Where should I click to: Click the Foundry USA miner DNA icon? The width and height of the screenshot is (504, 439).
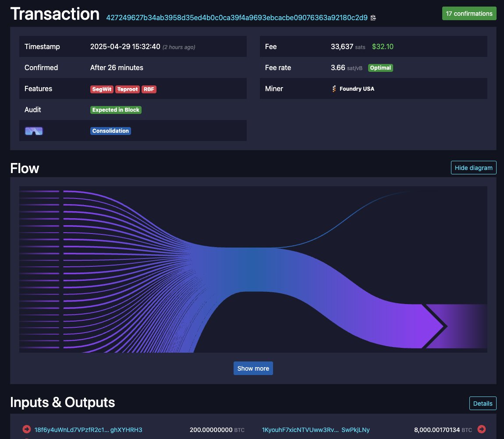pyautogui.click(x=333, y=89)
